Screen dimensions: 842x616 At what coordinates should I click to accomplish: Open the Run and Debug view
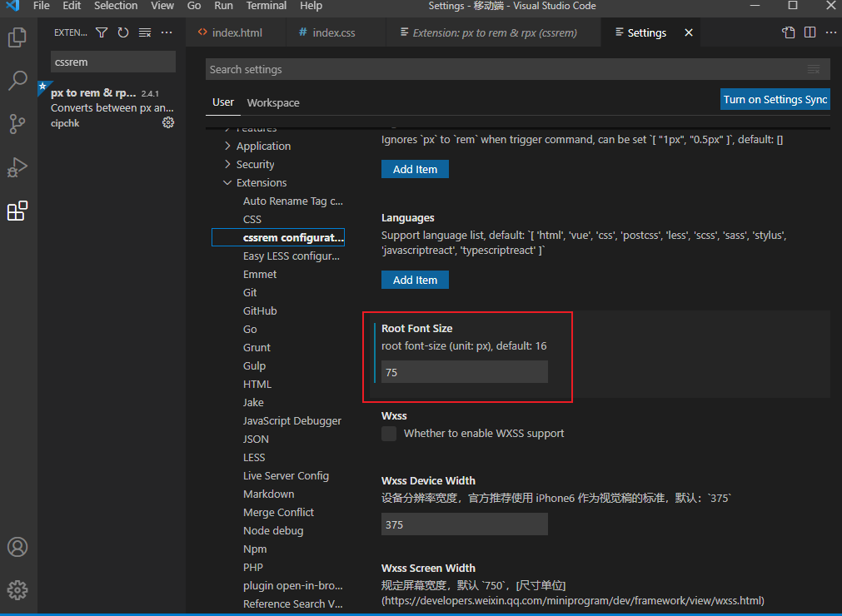(17, 167)
